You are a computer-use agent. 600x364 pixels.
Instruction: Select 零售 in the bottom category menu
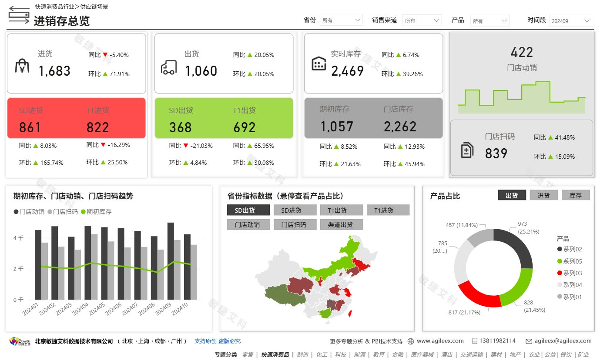tap(247, 354)
